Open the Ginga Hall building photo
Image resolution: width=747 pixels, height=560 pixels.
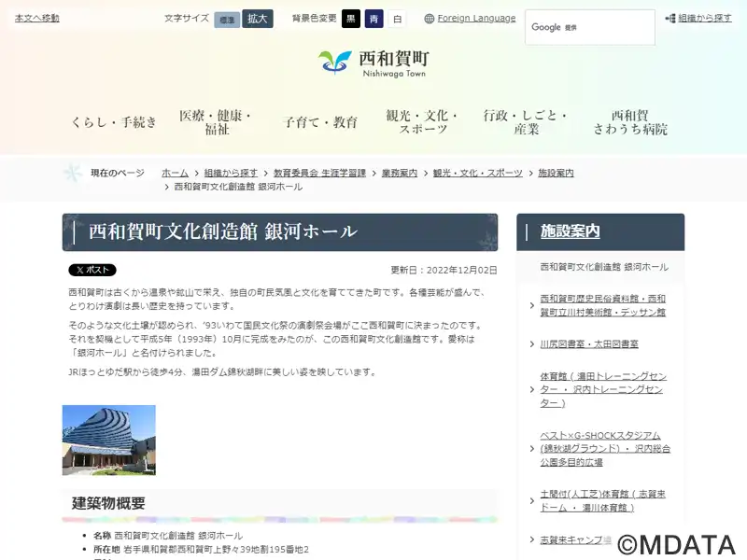[x=109, y=440]
